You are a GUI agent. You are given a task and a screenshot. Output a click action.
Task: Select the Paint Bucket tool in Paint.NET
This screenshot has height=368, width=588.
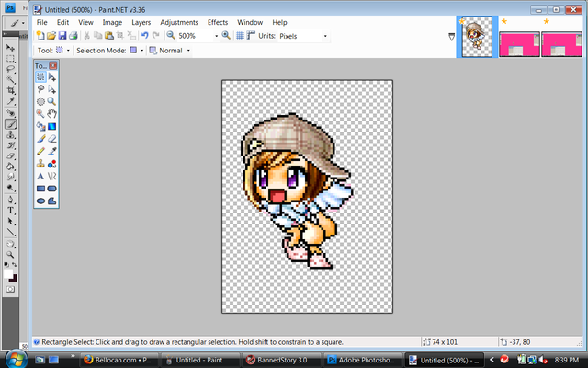40,126
